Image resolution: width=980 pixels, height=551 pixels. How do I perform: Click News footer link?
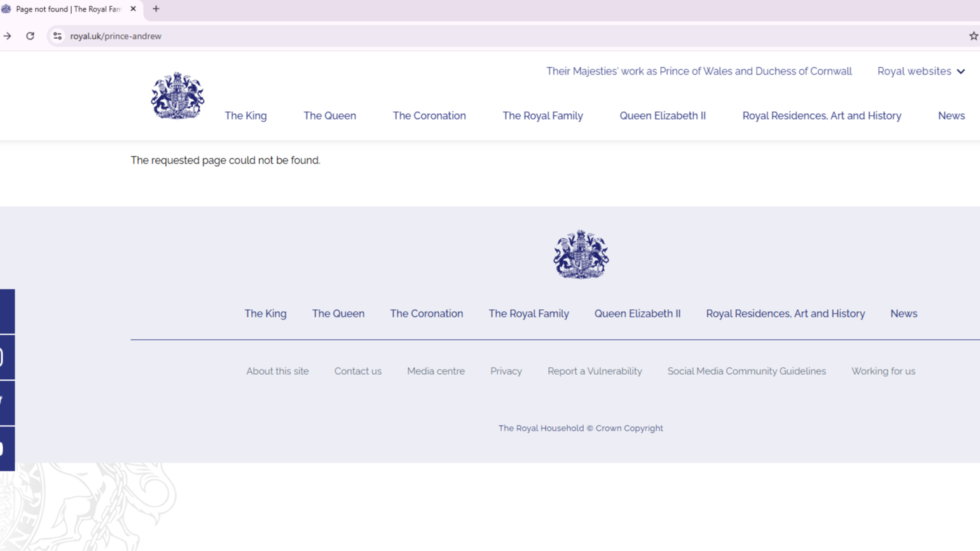coord(904,314)
